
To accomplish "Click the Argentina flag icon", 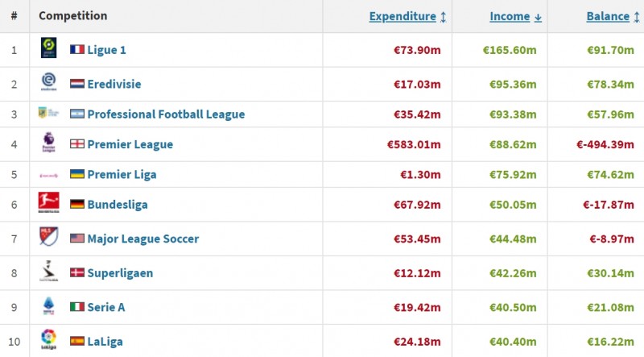I will pyautogui.click(x=77, y=114).
